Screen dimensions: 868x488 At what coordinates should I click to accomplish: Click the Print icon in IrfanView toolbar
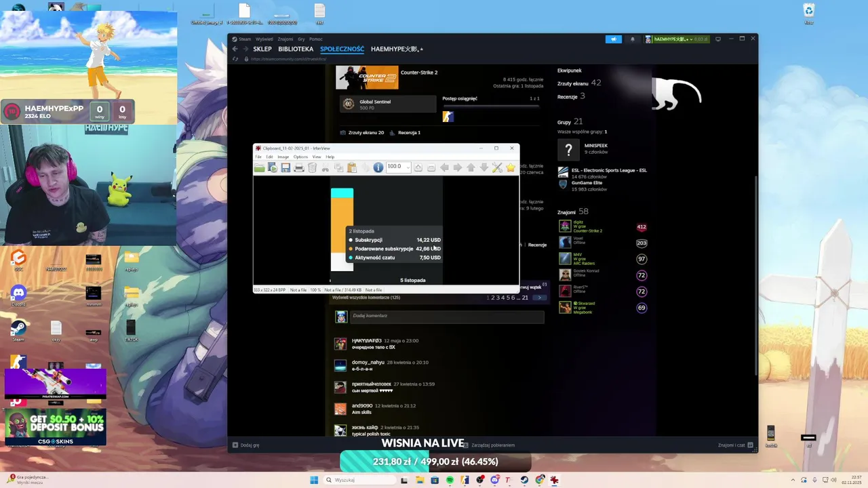tap(299, 167)
